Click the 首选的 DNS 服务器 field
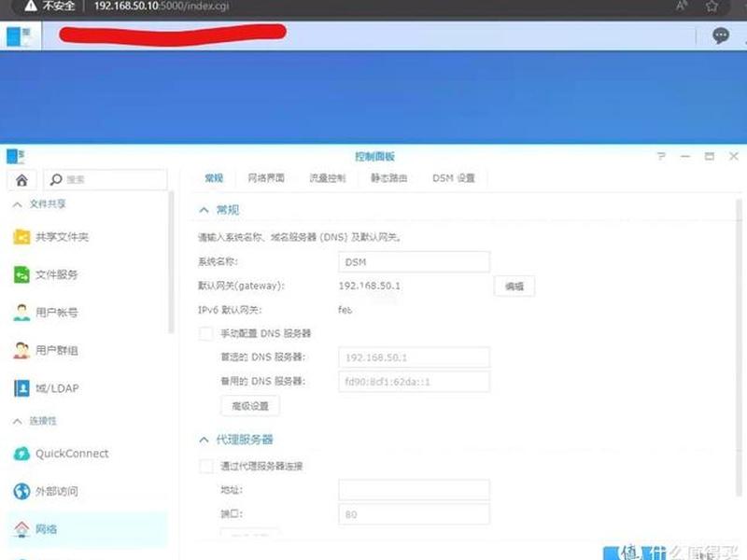The width and height of the screenshot is (747, 560). point(414,357)
